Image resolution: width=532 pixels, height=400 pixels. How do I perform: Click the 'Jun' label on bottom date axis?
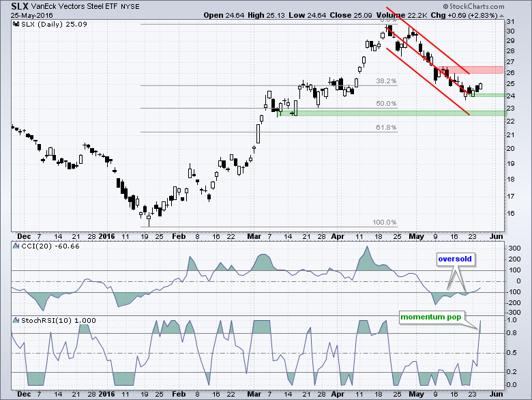496,394
